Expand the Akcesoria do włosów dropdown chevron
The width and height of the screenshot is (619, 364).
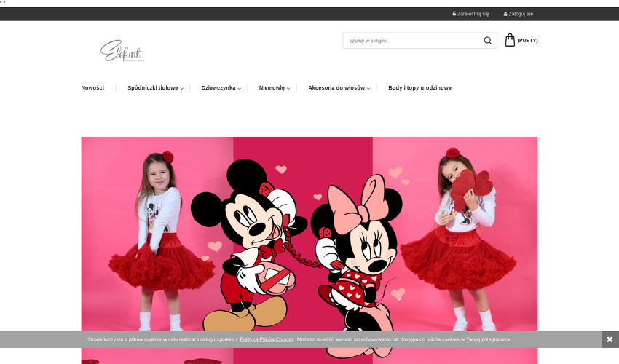[x=368, y=88]
